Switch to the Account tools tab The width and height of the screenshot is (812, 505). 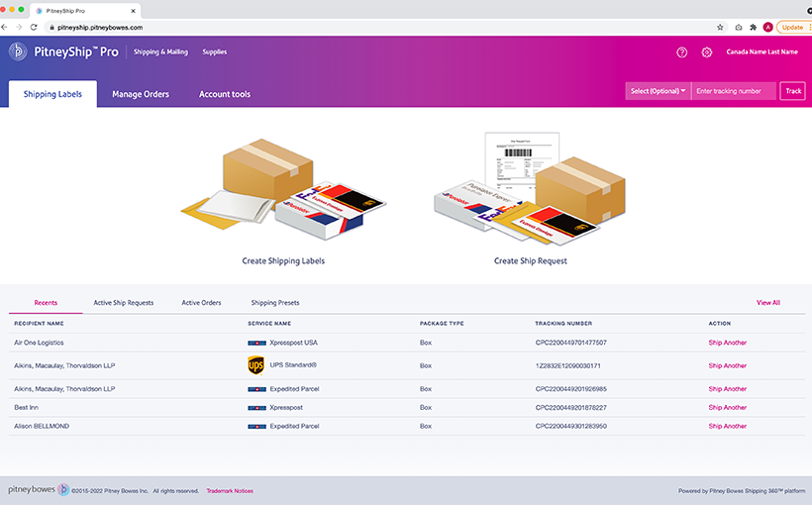pyautogui.click(x=225, y=94)
